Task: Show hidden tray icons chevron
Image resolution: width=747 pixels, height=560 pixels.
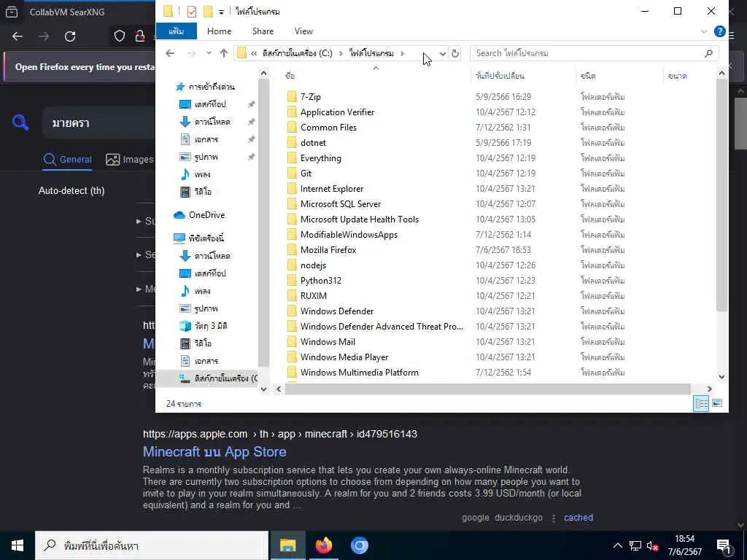Action: coord(617,545)
